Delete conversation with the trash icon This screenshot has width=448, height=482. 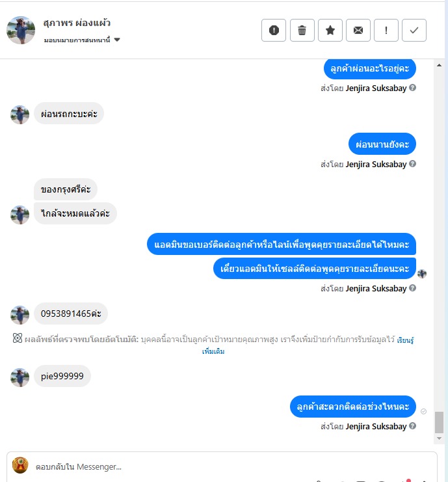click(302, 30)
